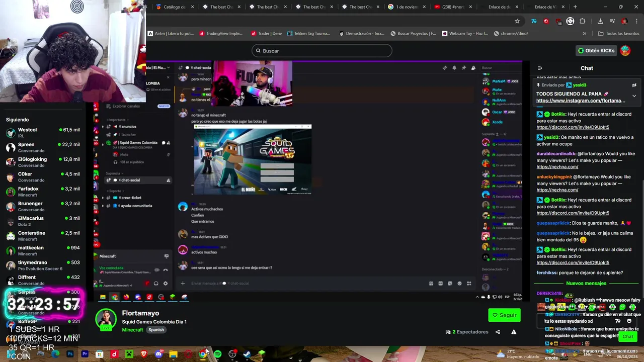
Task: Switch to the (238) #short YouTube tab
Action: point(453,7)
